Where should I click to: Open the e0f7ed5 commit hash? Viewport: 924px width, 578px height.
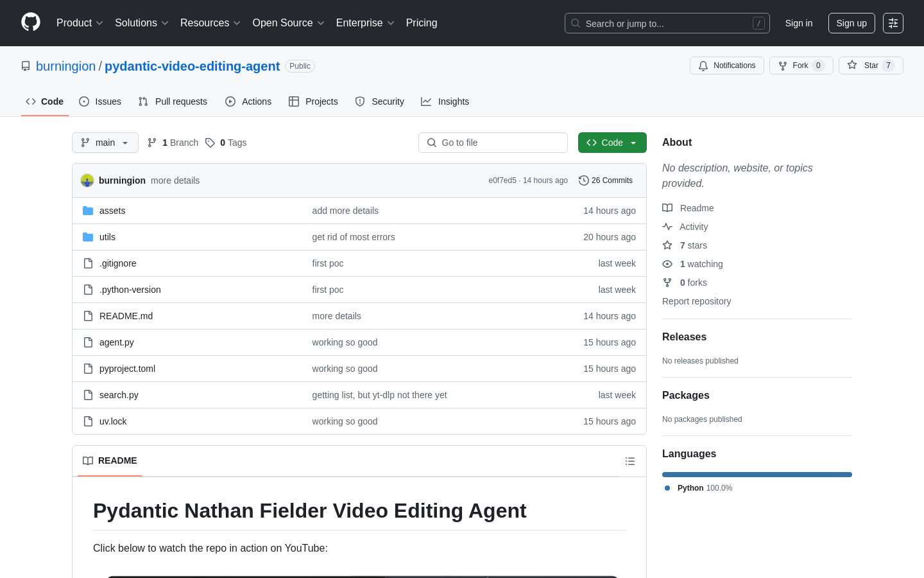pyautogui.click(x=502, y=180)
